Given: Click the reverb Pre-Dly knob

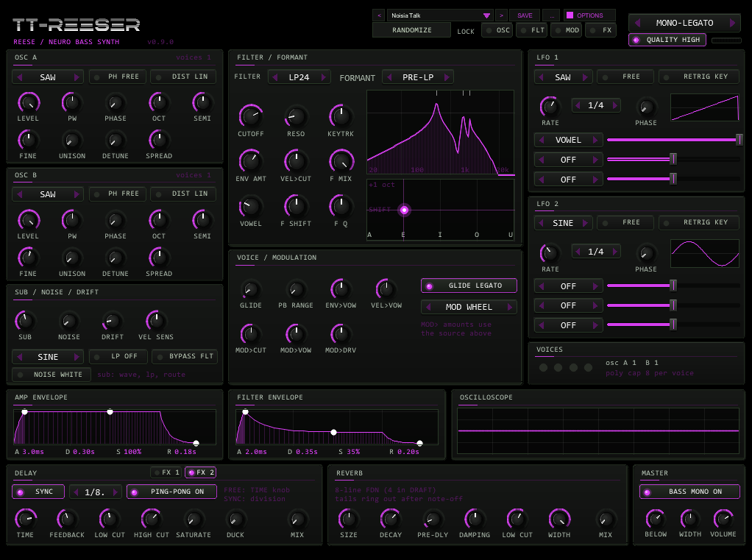Looking at the screenshot, I should (433, 520).
